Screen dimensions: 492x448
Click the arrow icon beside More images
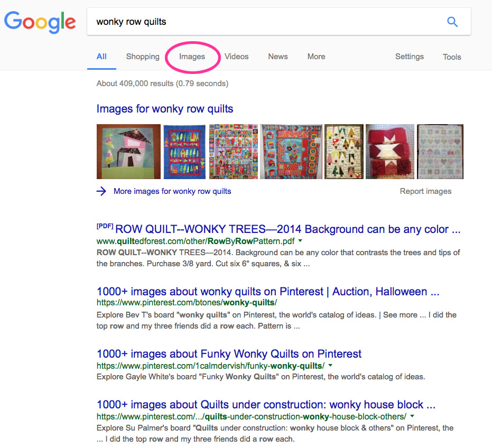101,191
